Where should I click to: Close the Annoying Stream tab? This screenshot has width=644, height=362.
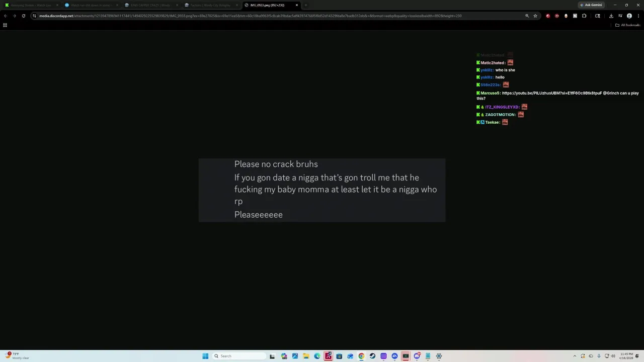click(57, 5)
